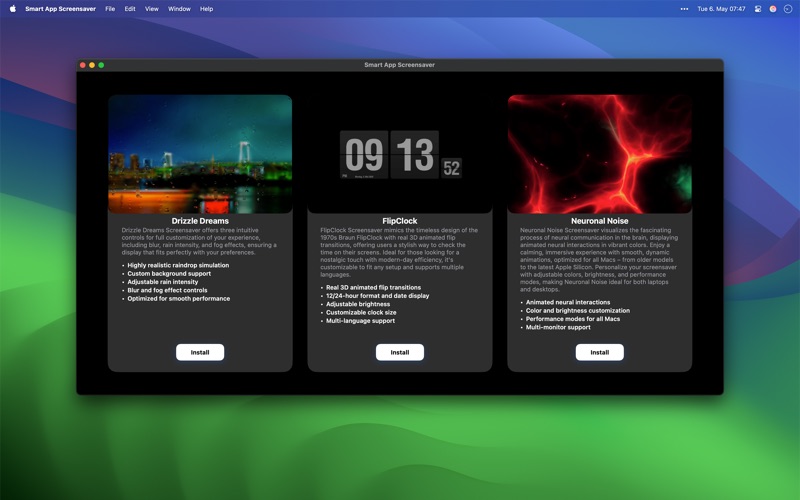Click the FlipClock title
The height and width of the screenshot is (500, 800).
click(x=399, y=221)
